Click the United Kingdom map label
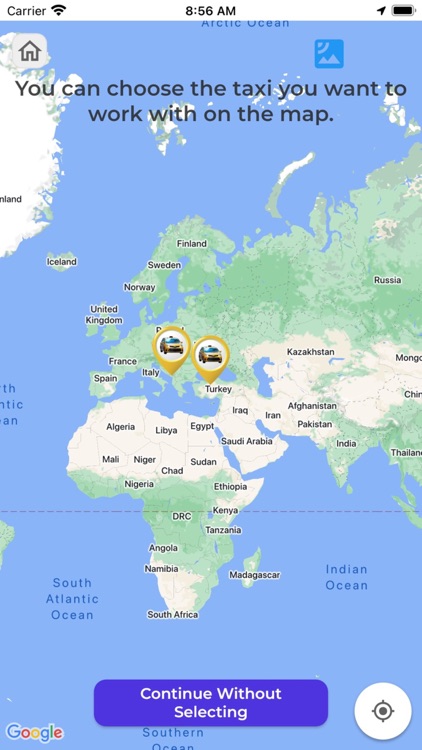 coord(104,315)
